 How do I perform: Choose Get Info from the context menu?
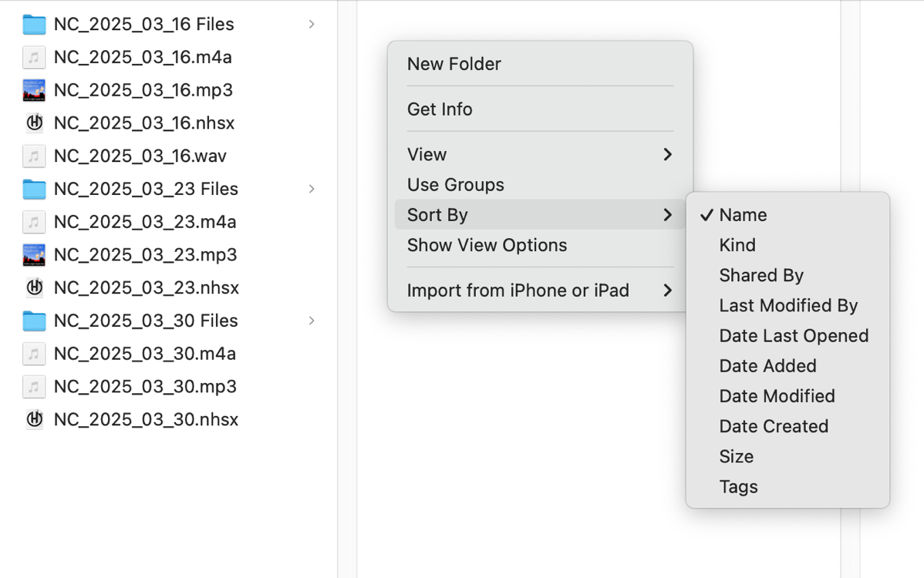pos(440,109)
